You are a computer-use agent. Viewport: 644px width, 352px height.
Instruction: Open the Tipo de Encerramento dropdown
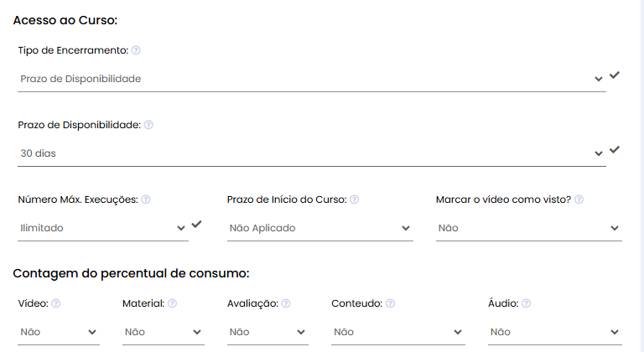tap(310, 79)
